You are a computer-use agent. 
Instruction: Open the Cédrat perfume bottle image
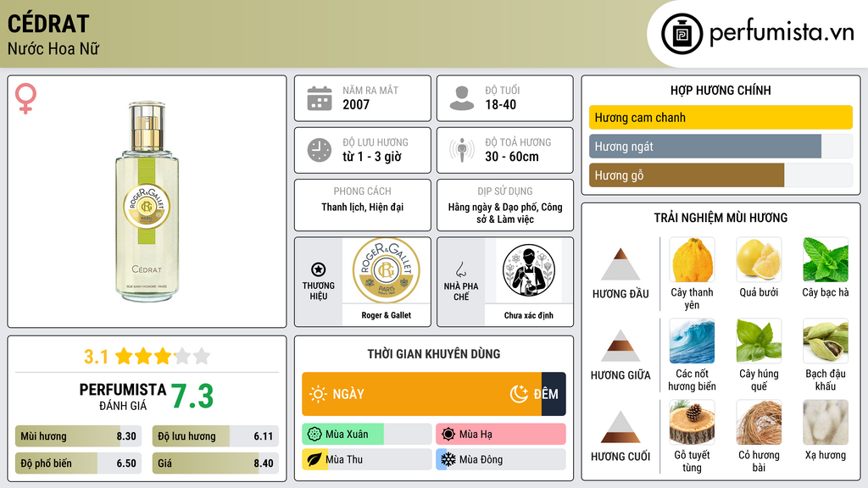click(147, 202)
